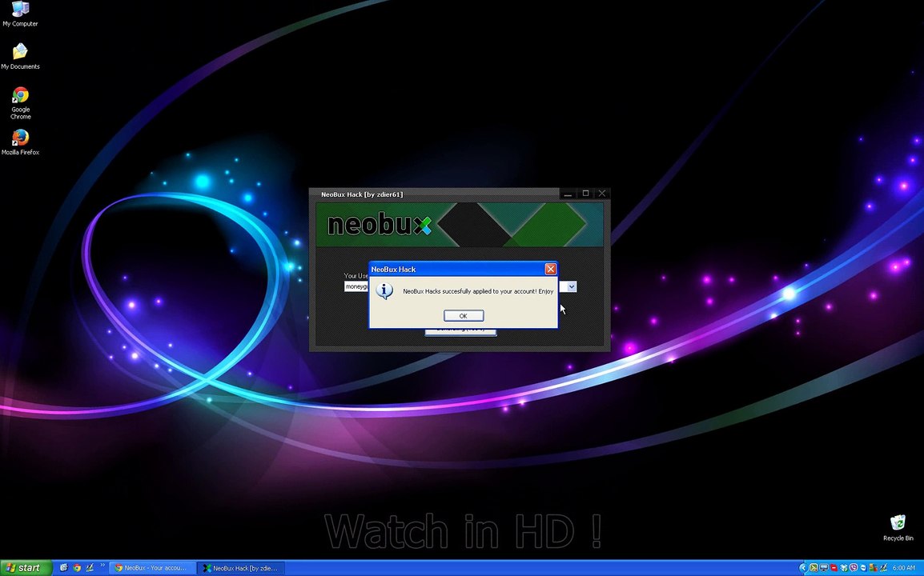
Task: Expand hidden quick launch items chevron
Action: [102, 565]
